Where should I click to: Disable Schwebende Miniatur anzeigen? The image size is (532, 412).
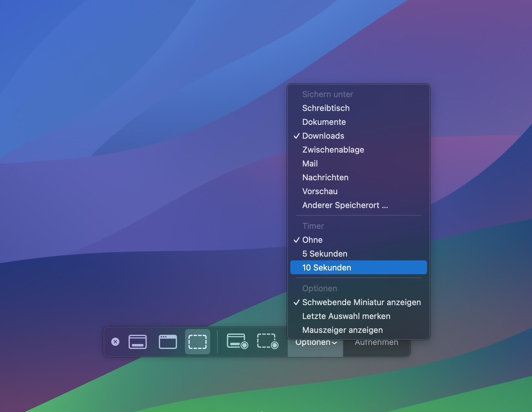point(361,302)
